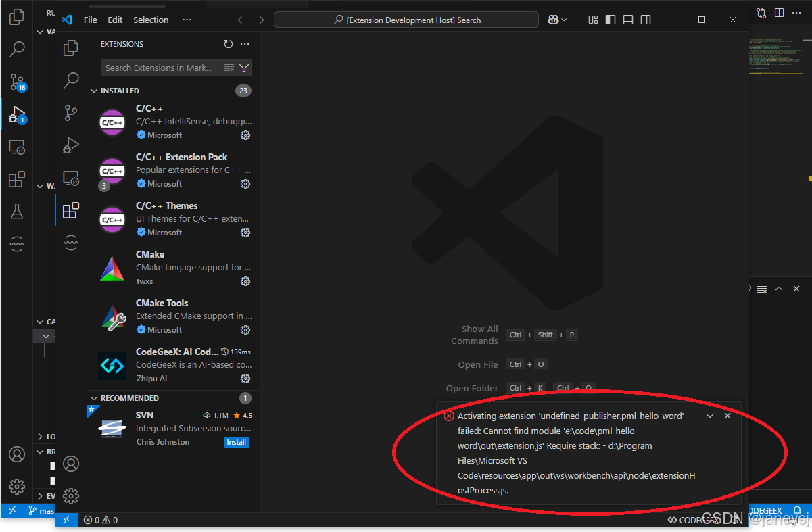Open Explorer view in the front Extension Host window
Viewport: 812px width, 532px height.
[71, 48]
